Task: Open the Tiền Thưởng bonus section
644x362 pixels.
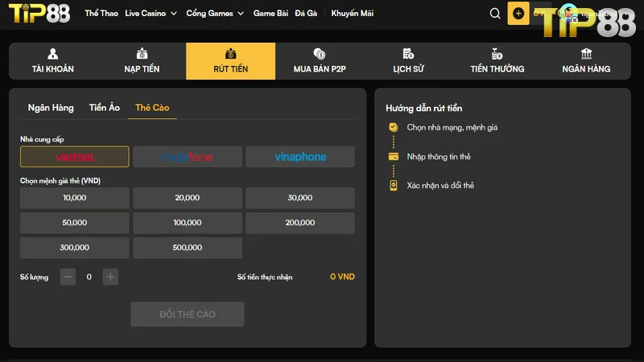Action: click(497, 61)
